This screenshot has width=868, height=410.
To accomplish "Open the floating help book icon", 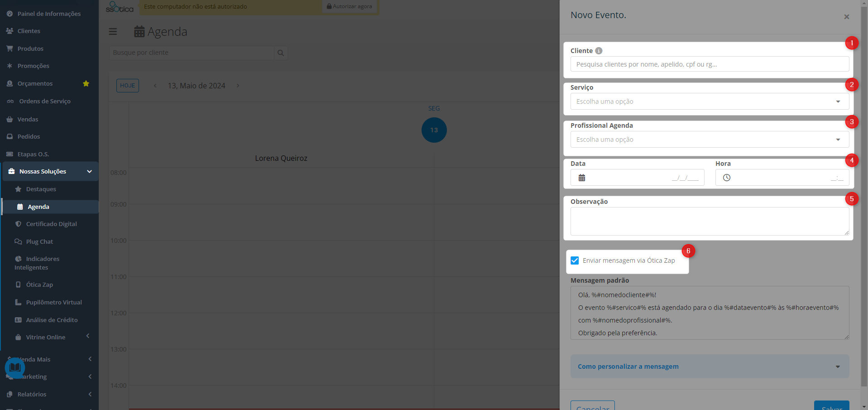I will (15, 367).
